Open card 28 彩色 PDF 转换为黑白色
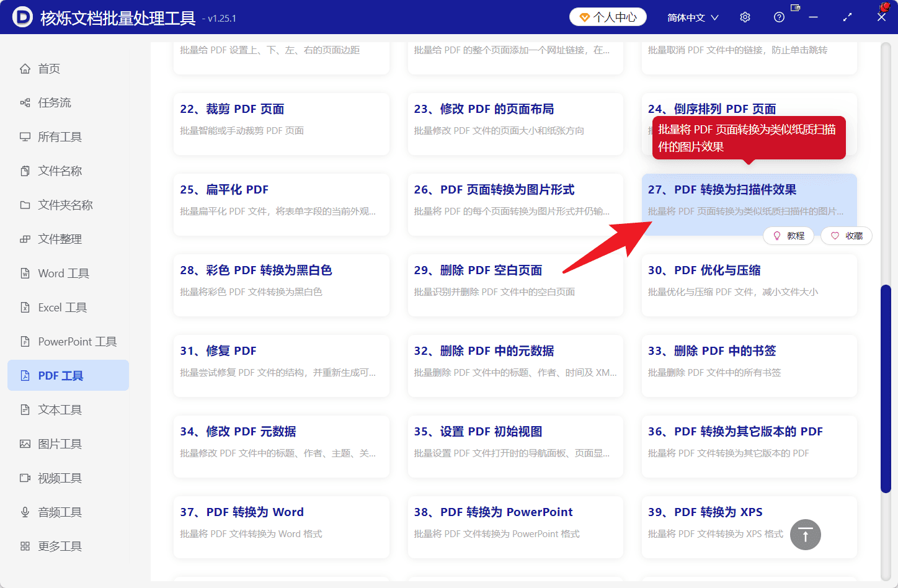This screenshot has height=588, width=898. (282, 285)
